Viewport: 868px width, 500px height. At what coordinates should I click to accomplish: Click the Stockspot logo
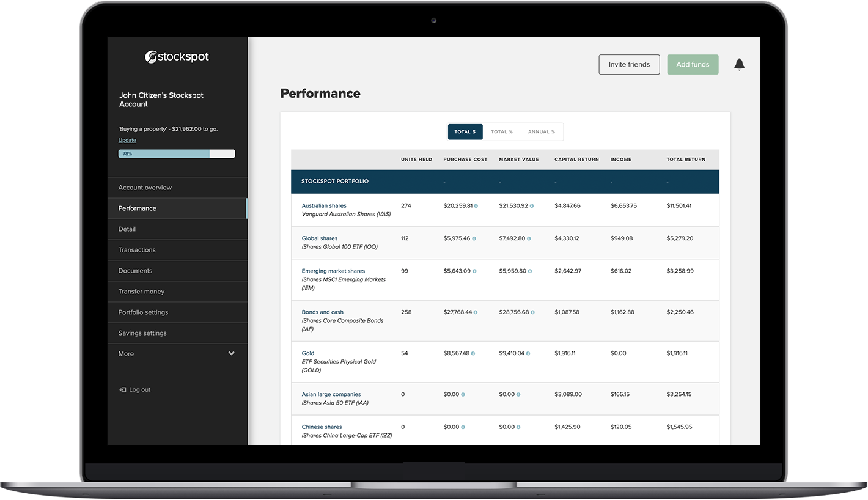pos(177,56)
